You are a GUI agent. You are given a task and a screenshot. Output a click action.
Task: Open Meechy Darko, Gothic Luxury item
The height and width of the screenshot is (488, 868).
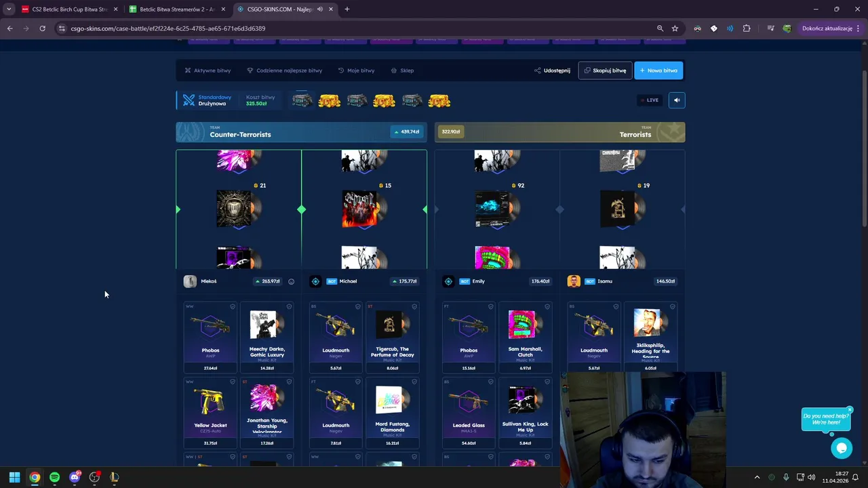click(267, 338)
